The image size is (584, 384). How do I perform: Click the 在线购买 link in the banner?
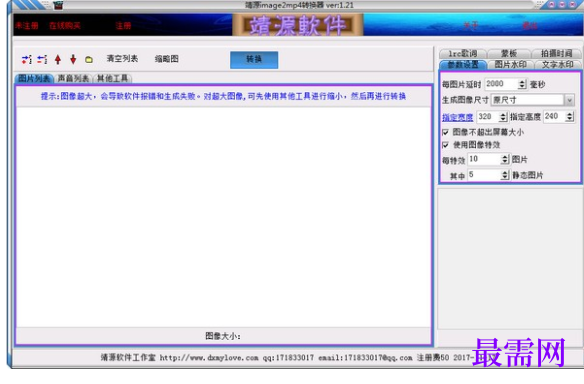[x=65, y=25]
